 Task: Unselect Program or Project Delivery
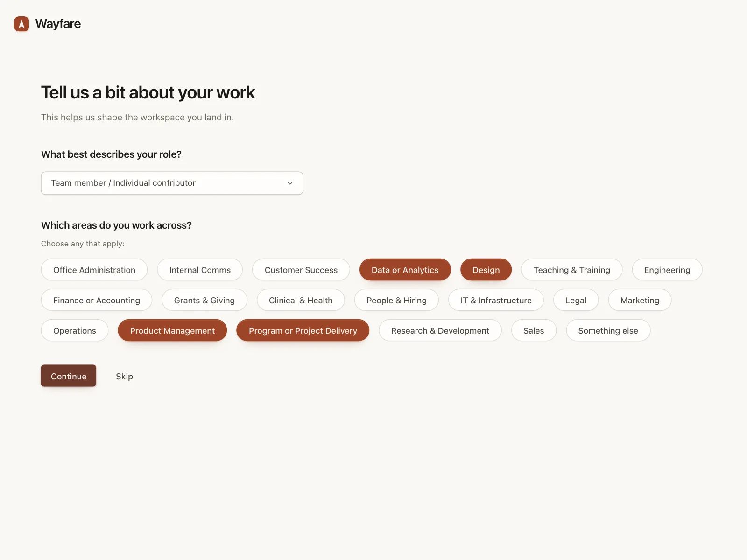coord(303,330)
